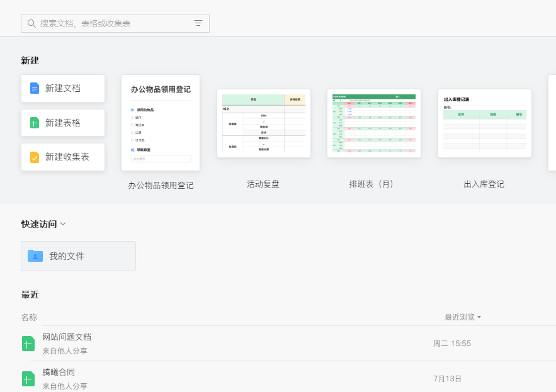The height and width of the screenshot is (392, 556).
Task: Click the 新建收集表 button
Action: 62,157
